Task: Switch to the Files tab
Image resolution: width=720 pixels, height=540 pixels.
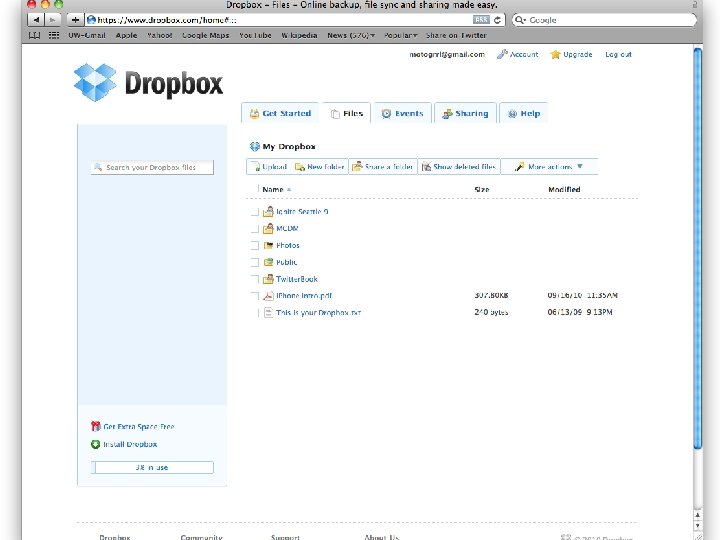Action: (347, 113)
